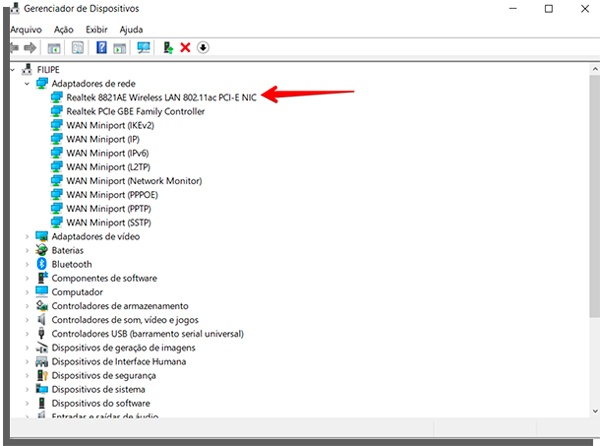Expand the Dispositivos de sistema branch
600x446 pixels.
pyautogui.click(x=27, y=389)
